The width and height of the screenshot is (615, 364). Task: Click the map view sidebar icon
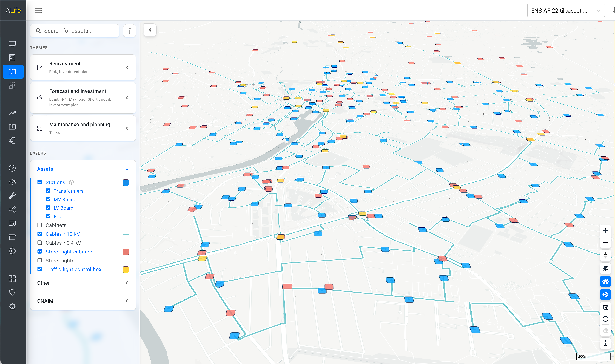point(12,72)
